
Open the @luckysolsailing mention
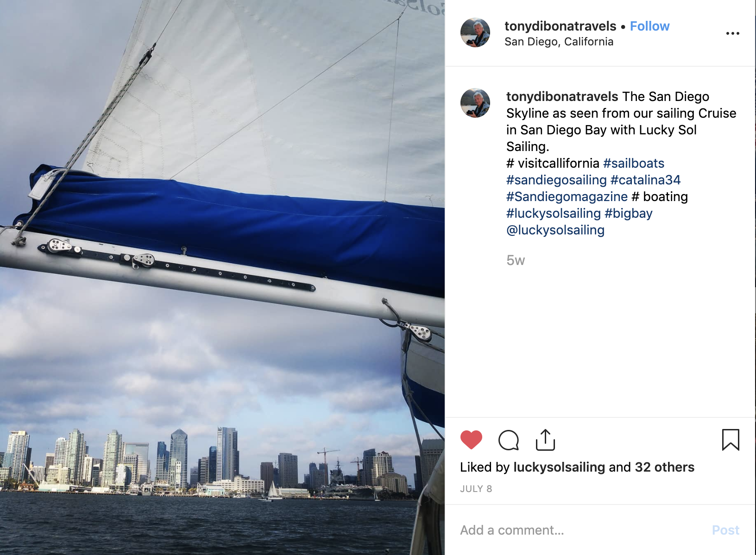(555, 230)
